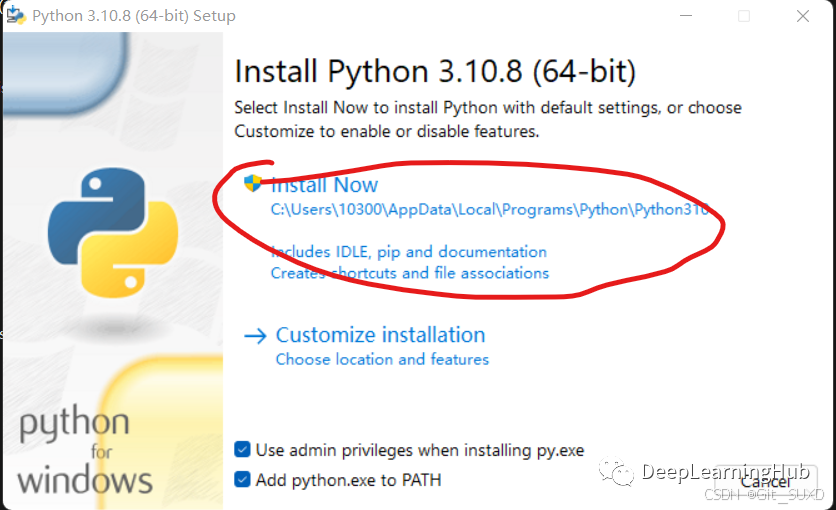This screenshot has height=510, width=836.
Task: Click the setup icon in title bar
Action: 16,15
